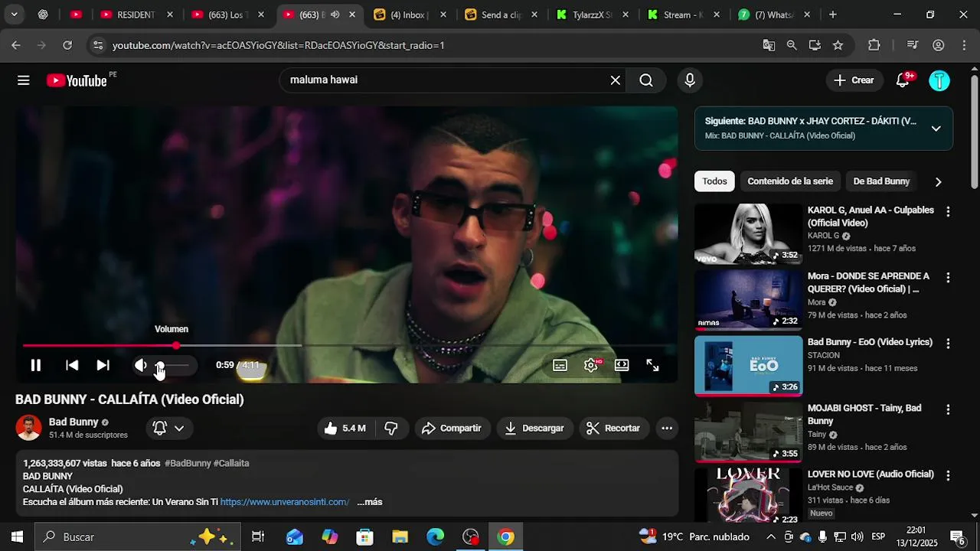Show hidden tray icons chevron
This screenshot has width=980, height=551.
pos(771,537)
